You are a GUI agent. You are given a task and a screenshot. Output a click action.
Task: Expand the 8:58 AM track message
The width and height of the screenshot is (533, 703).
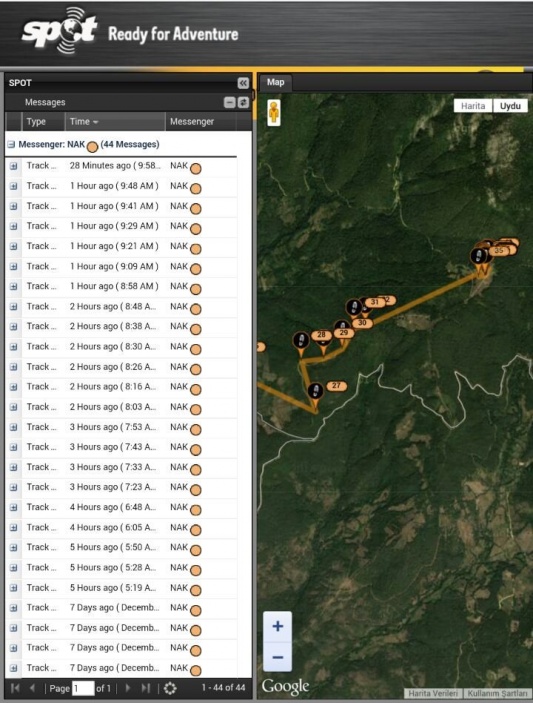click(13, 286)
